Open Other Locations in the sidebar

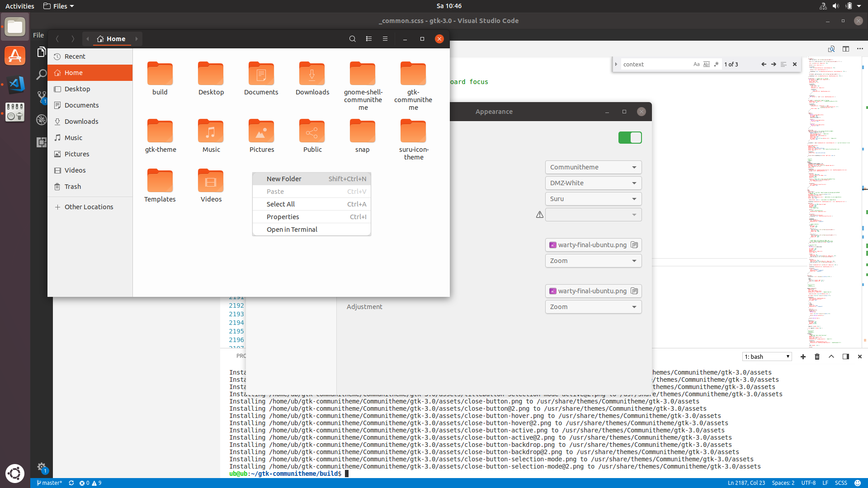89,206
